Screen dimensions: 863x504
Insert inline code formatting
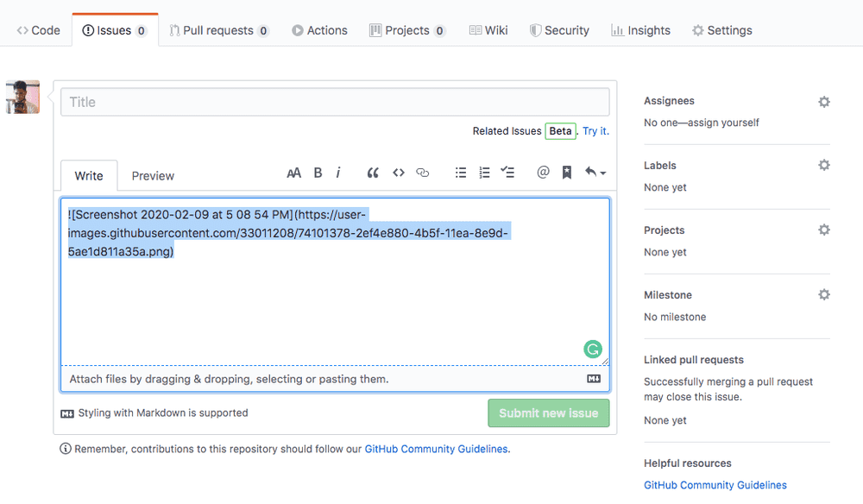398,172
